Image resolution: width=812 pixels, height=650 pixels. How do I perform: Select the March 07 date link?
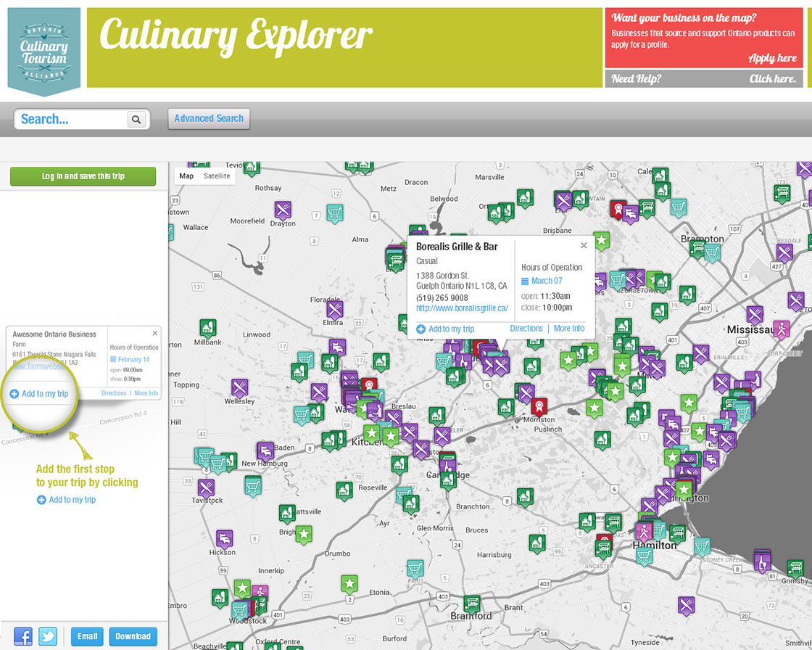coord(547,281)
